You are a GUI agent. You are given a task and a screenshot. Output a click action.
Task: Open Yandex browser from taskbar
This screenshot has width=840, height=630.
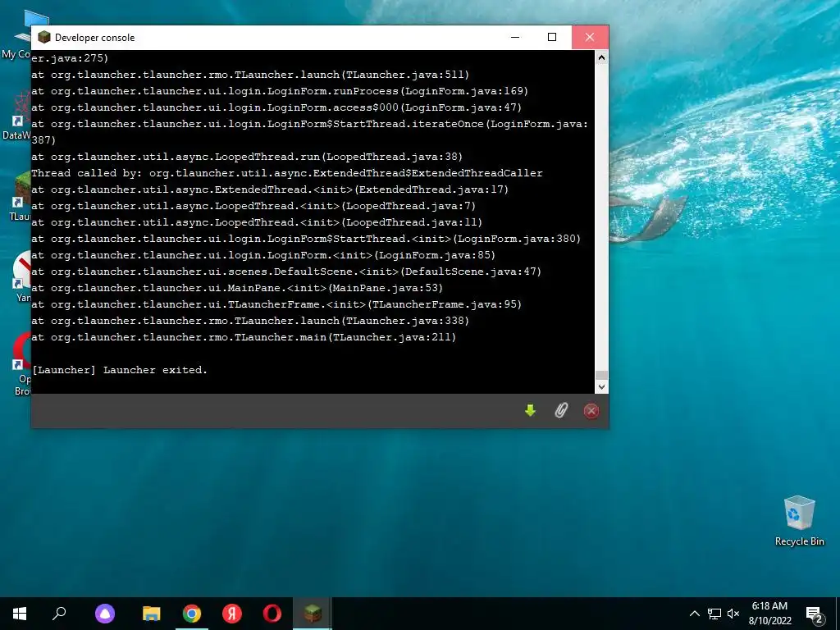pos(232,614)
